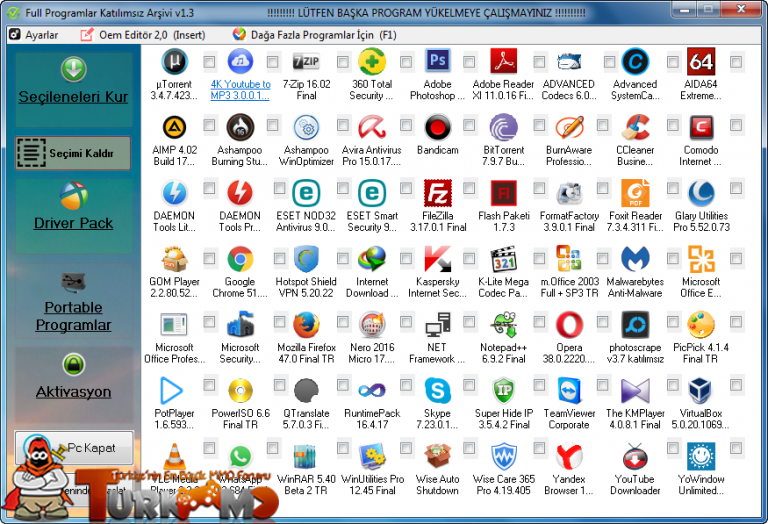Check the Bandicam checkbox
The width and height of the screenshot is (768, 524).
point(469,125)
